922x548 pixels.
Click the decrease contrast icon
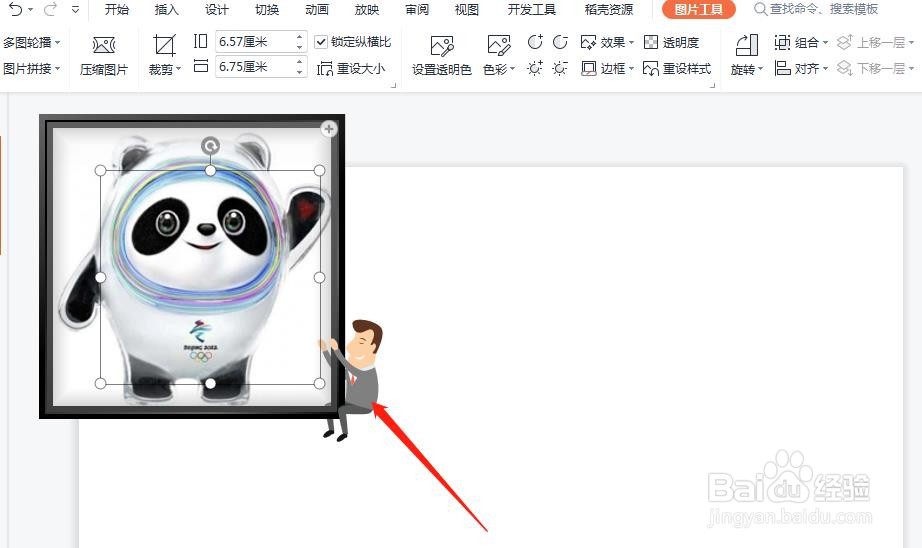click(560, 42)
